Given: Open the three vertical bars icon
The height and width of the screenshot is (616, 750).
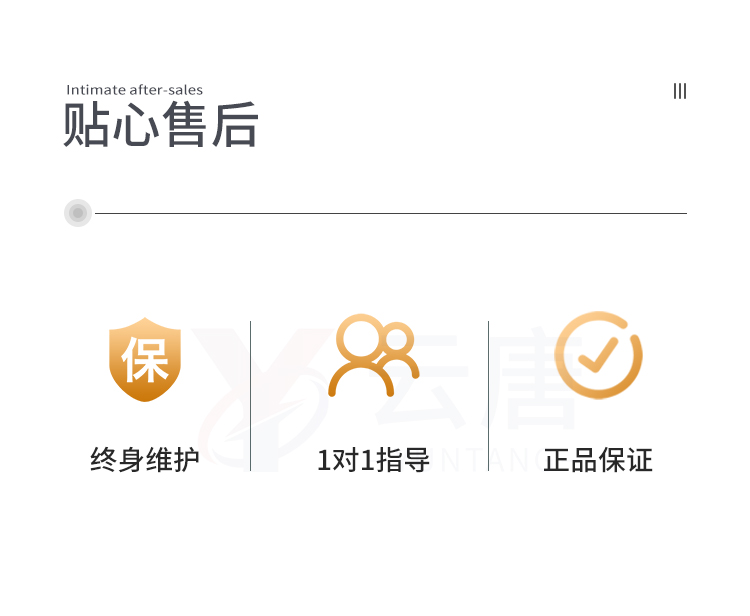Looking at the screenshot, I should point(680,91).
